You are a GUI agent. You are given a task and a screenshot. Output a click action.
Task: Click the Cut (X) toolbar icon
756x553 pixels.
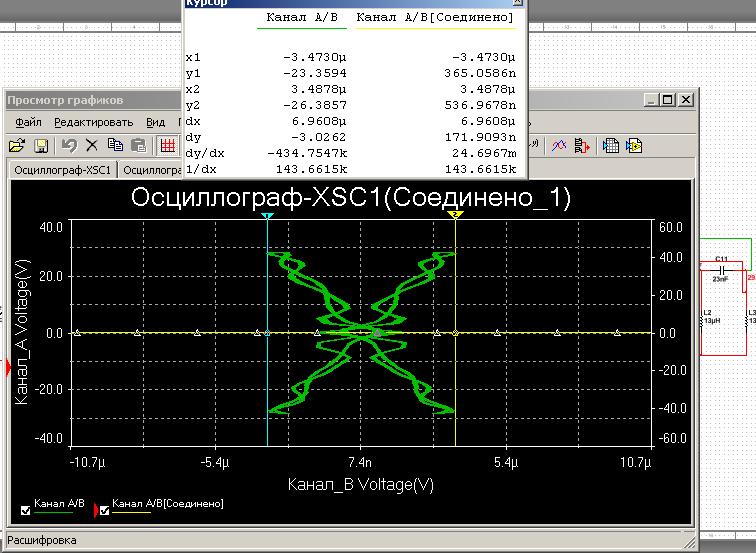tap(92, 145)
